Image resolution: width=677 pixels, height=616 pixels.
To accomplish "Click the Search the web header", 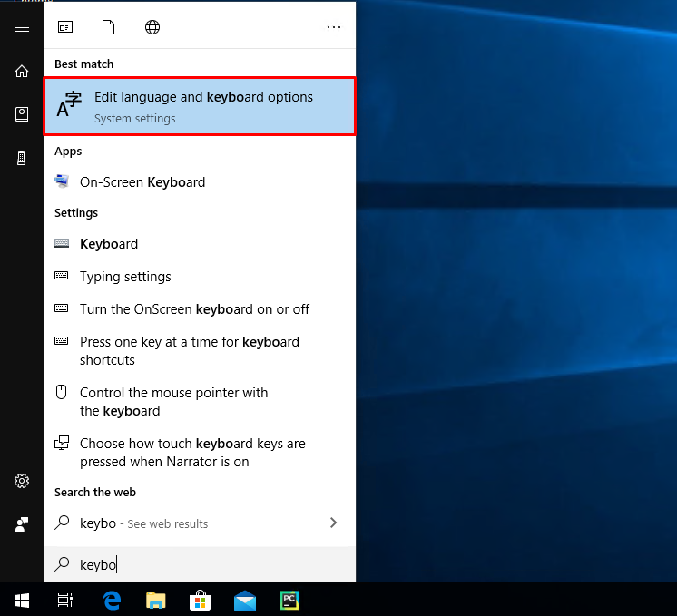I will tap(95, 492).
